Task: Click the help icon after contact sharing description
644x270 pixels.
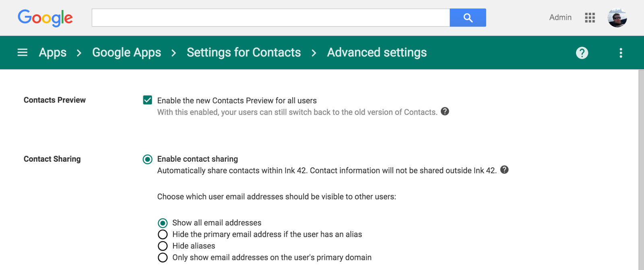Action: (504, 170)
